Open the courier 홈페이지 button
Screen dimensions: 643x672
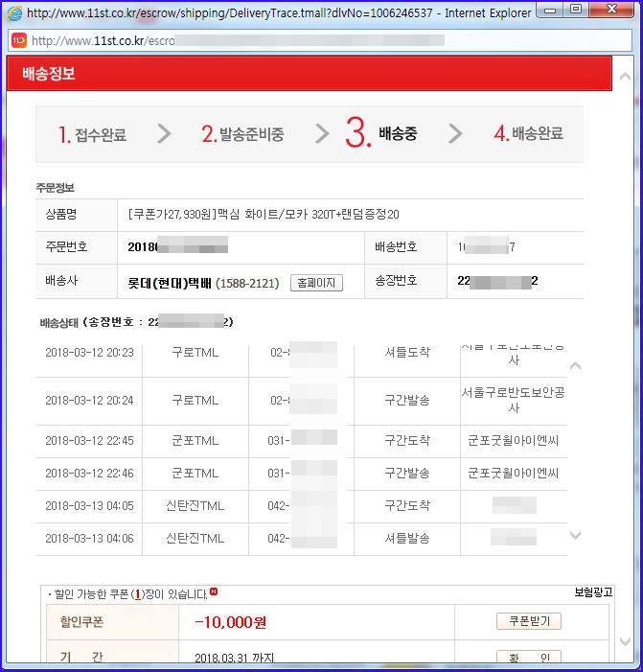316,283
